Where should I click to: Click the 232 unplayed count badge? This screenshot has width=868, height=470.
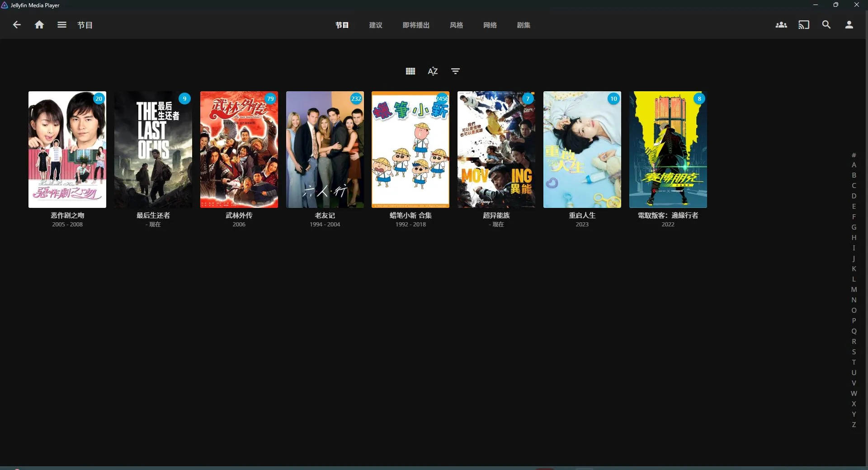click(356, 99)
